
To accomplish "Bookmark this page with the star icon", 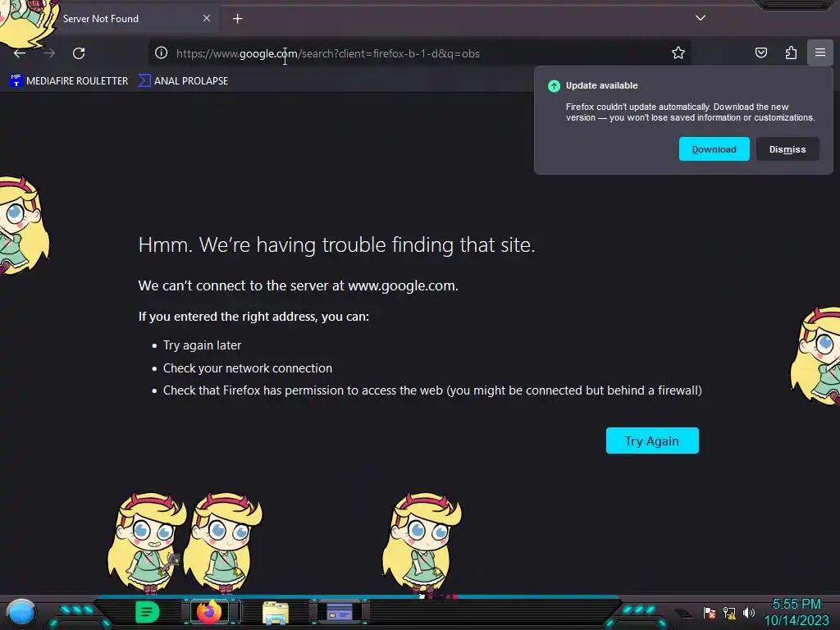I will (x=678, y=52).
